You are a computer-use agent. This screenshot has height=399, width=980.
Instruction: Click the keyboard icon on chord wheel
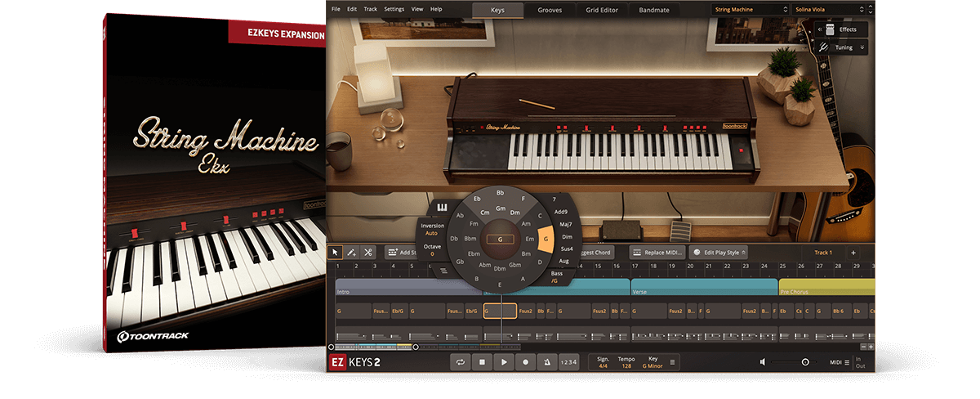point(443,207)
